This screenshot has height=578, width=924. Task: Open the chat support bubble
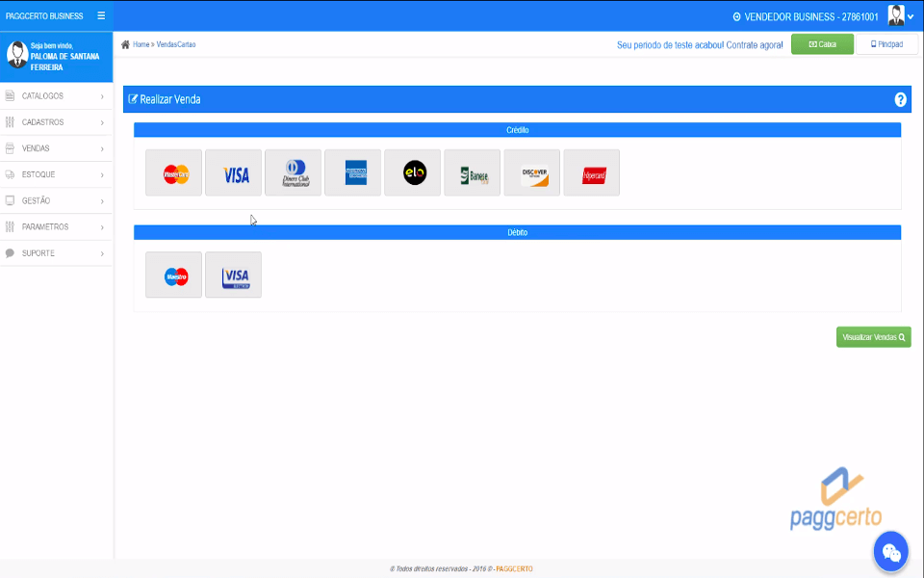coord(891,552)
